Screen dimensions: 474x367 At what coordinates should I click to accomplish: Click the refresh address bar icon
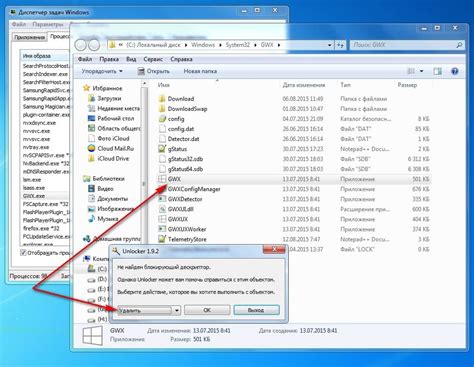(x=340, y=45)
